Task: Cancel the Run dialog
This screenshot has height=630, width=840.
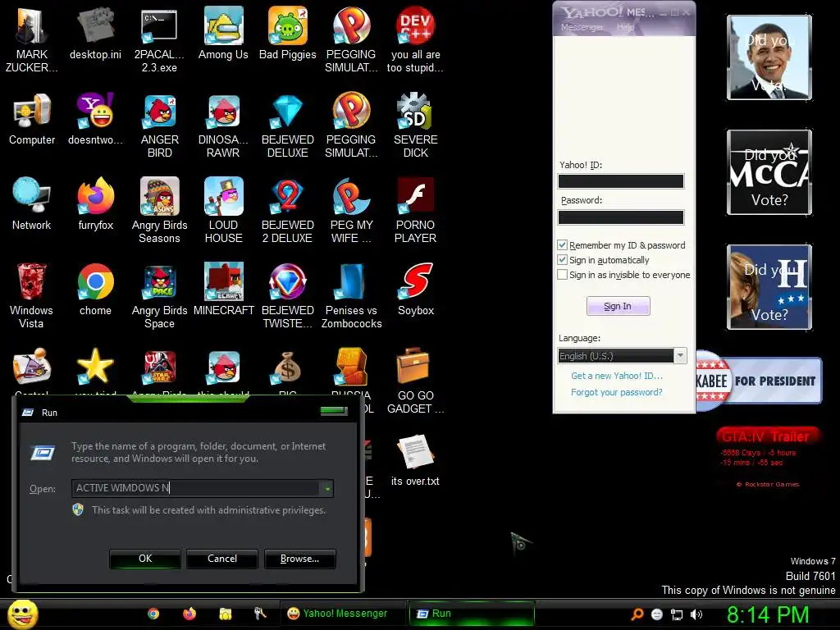Action: tap(222, 559)
